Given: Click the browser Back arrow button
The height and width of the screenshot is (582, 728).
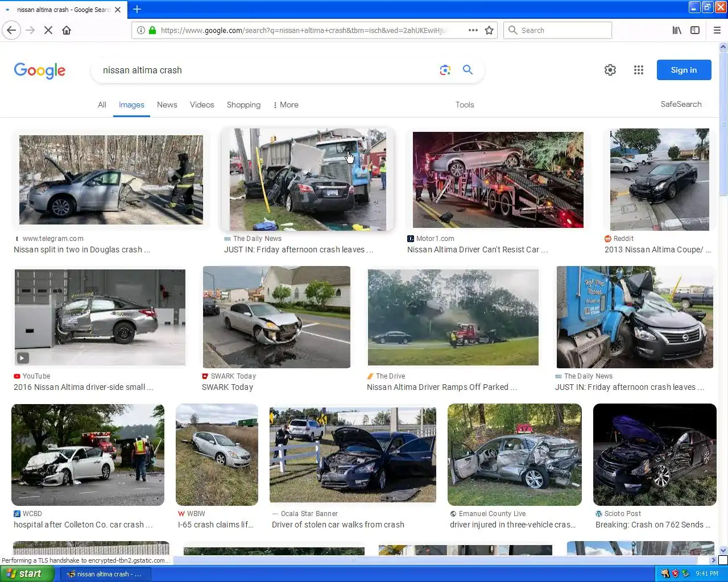Looking at the screenshot, I should point(11,30).
